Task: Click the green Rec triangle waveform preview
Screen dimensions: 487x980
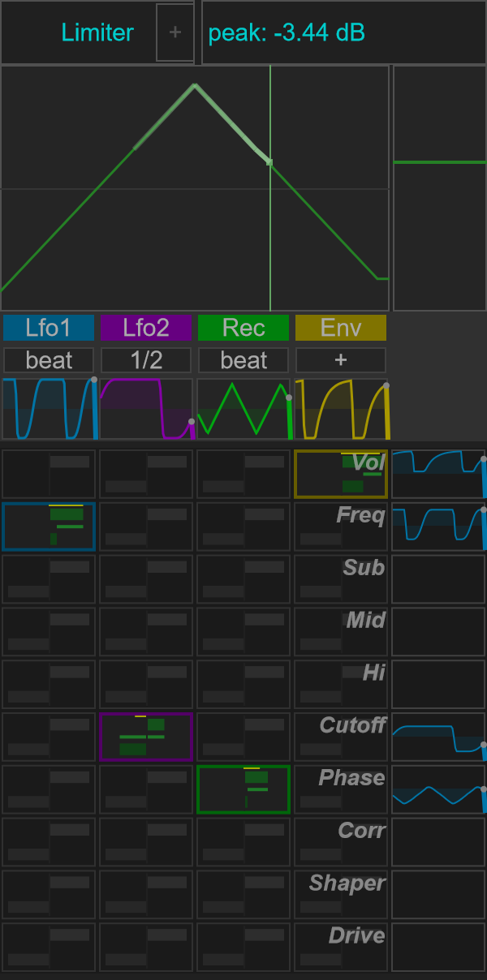Action: click(x=243, y=409)
